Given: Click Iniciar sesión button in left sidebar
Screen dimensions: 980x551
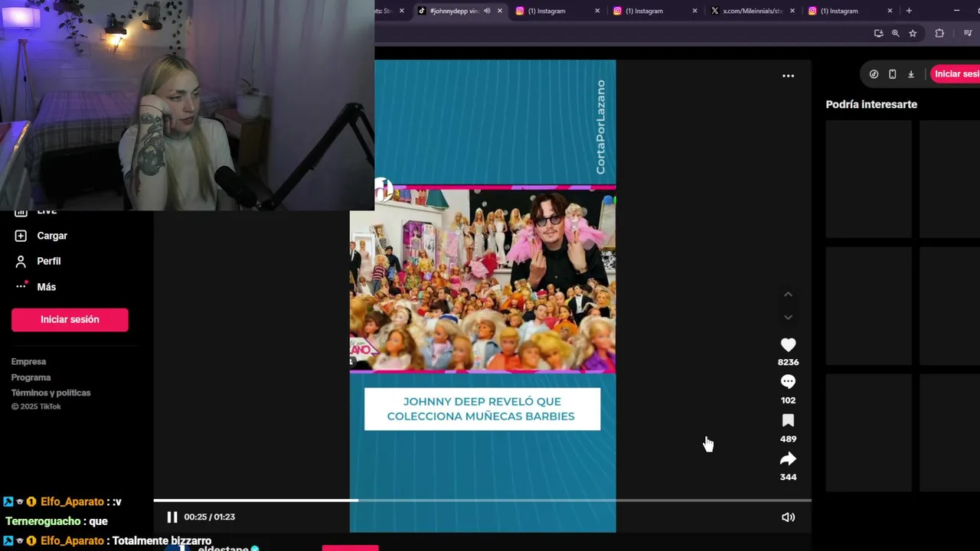Looking at the screenshot, I should pyautogui.click(x=70, y=320).
